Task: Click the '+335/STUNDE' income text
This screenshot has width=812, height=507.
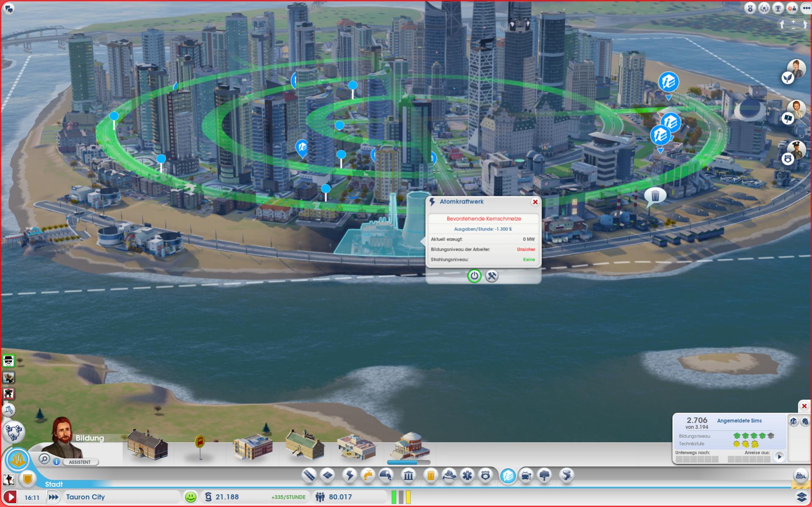Action: coord(288,497)
